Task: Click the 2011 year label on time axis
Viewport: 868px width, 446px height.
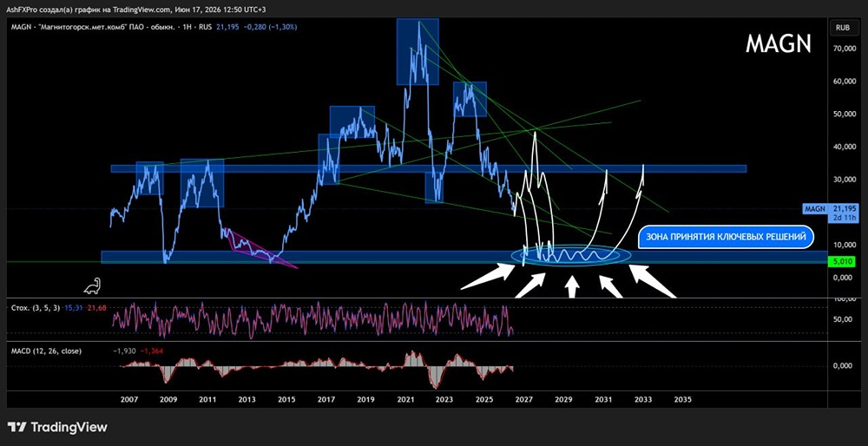Action: pyautogui.click(x=207, y=399)
